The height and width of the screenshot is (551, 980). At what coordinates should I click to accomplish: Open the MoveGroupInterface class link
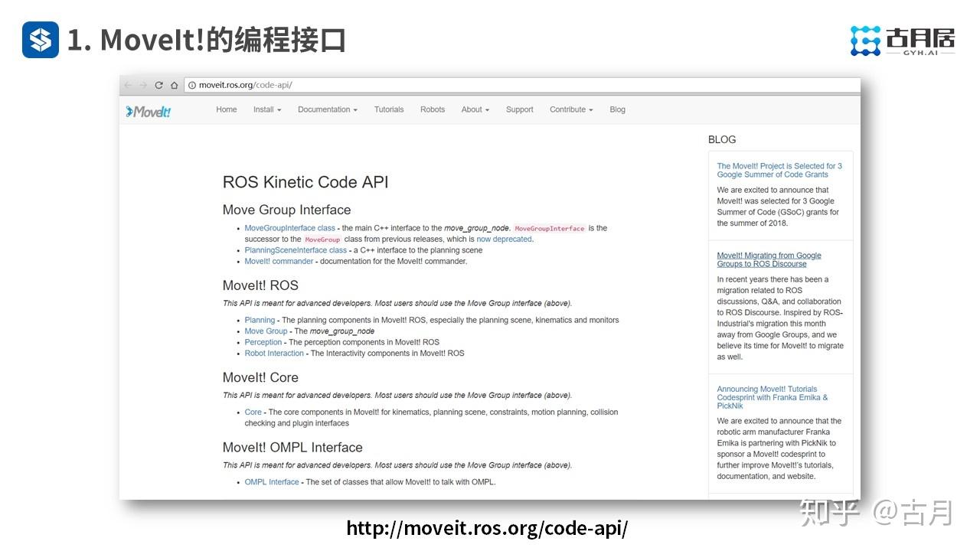[289, 227]
